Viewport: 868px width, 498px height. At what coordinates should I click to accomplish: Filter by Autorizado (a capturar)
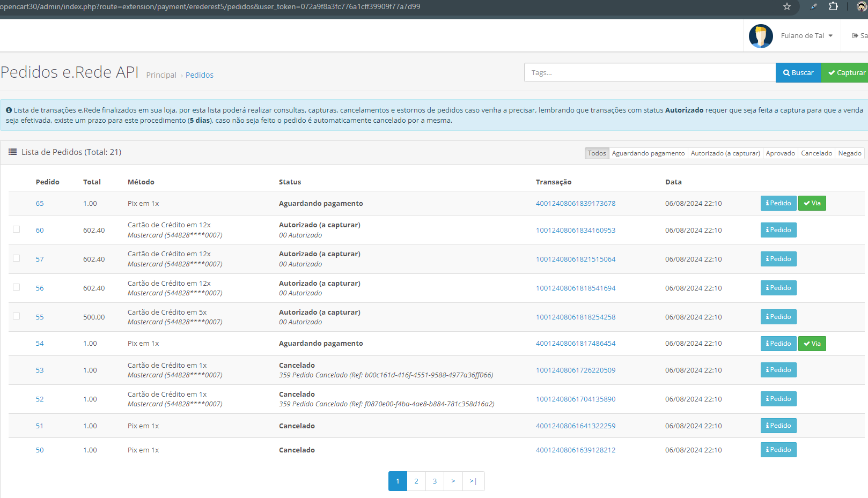(725, 153)
